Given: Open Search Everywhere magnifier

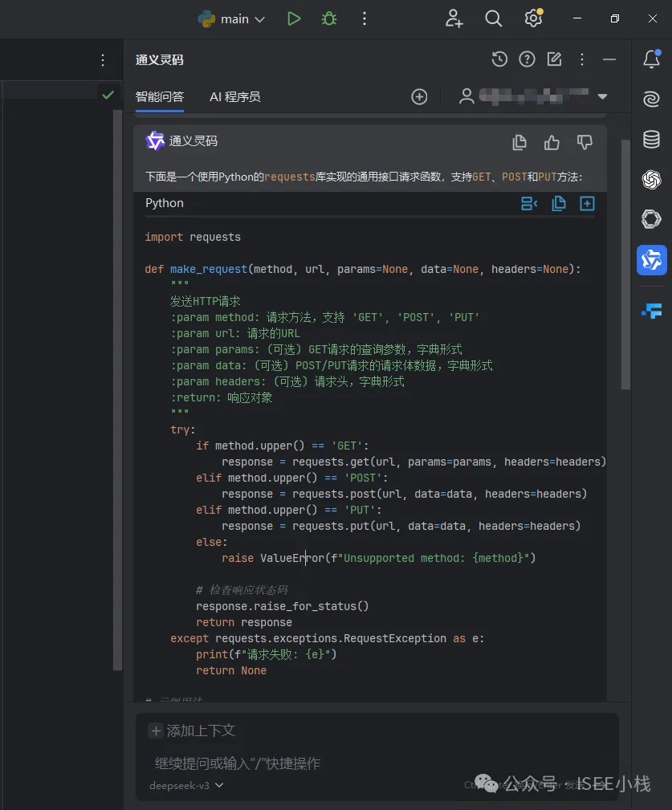Looking at the screenshot, I should (493, 18).
